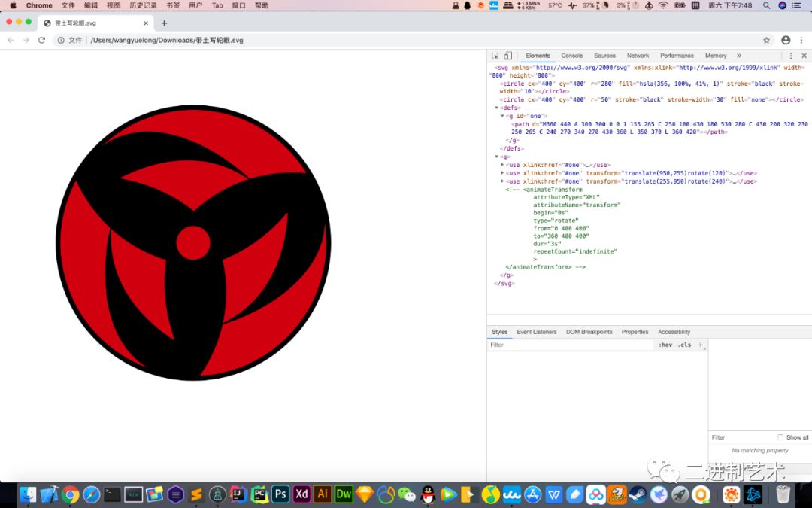Collapse the g group node below defs
Screen dimensions: 812x508
[497, 157]
